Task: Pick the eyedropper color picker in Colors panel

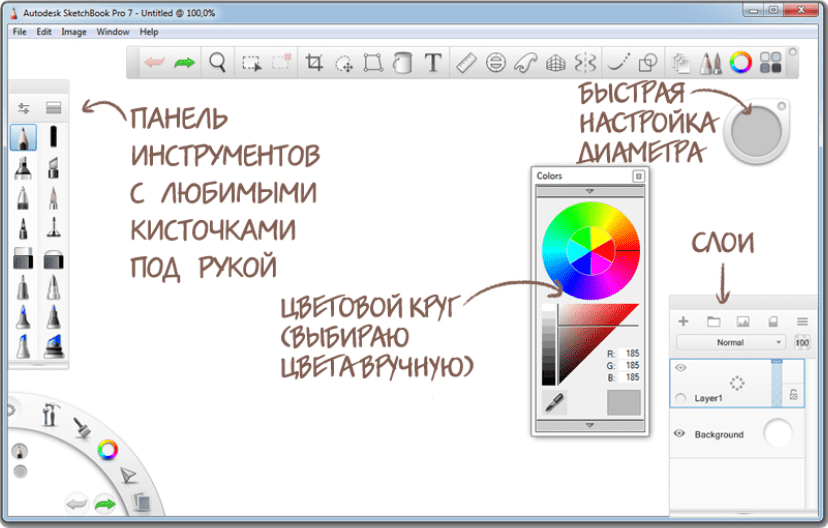Action: pyautogui.click(x=553, y=402)
